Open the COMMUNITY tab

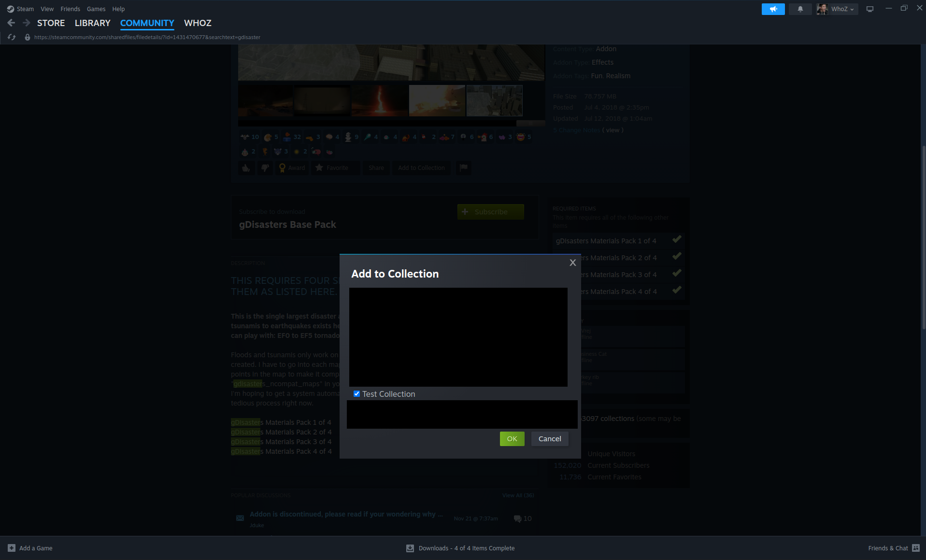click(147, 23)
